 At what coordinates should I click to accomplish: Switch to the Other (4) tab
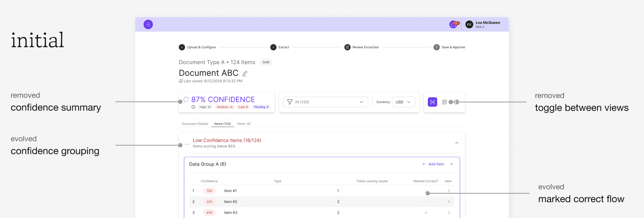[x=244, y=124]
